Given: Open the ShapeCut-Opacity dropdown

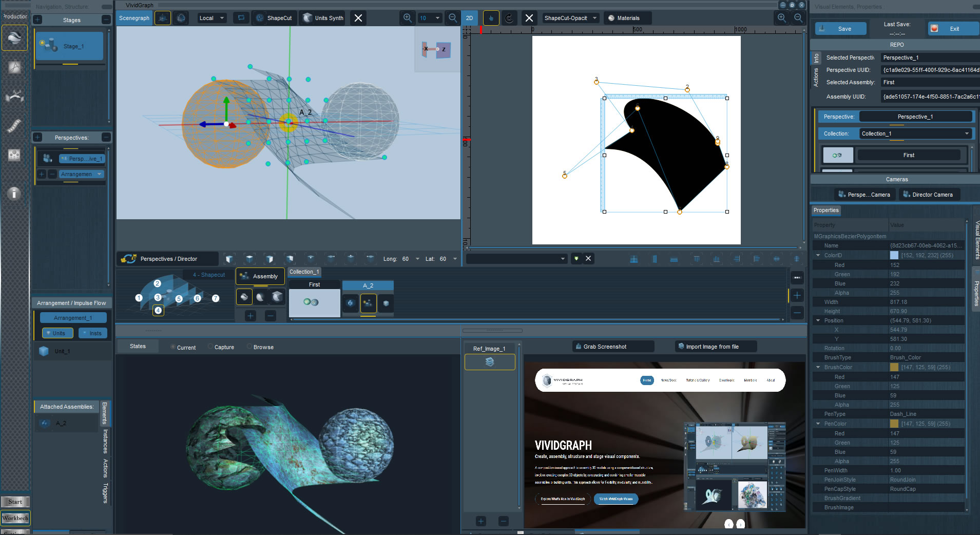Looking at the screenshot, I should (571, 18).
